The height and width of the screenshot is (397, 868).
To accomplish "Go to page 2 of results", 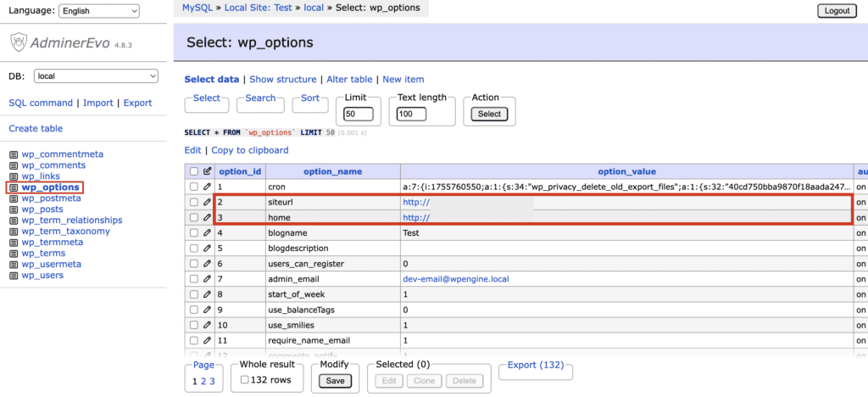I will (203, 382).
